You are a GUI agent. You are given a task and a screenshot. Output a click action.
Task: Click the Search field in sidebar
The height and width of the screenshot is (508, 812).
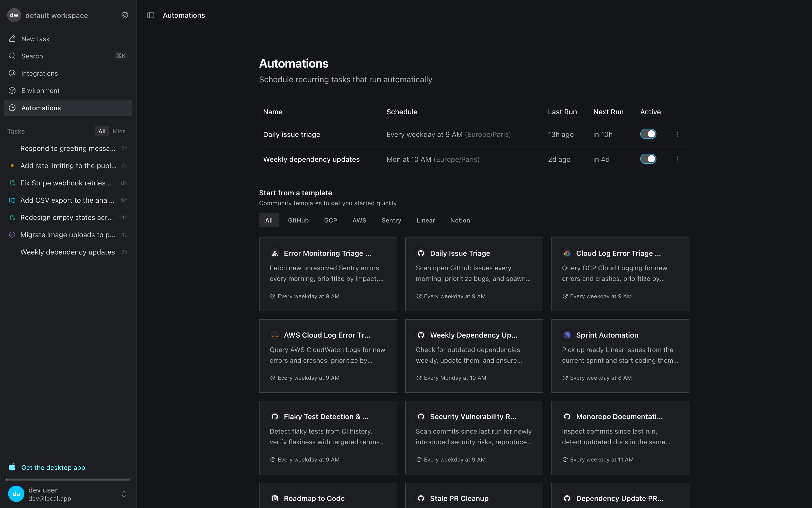[x=68, y=56]
